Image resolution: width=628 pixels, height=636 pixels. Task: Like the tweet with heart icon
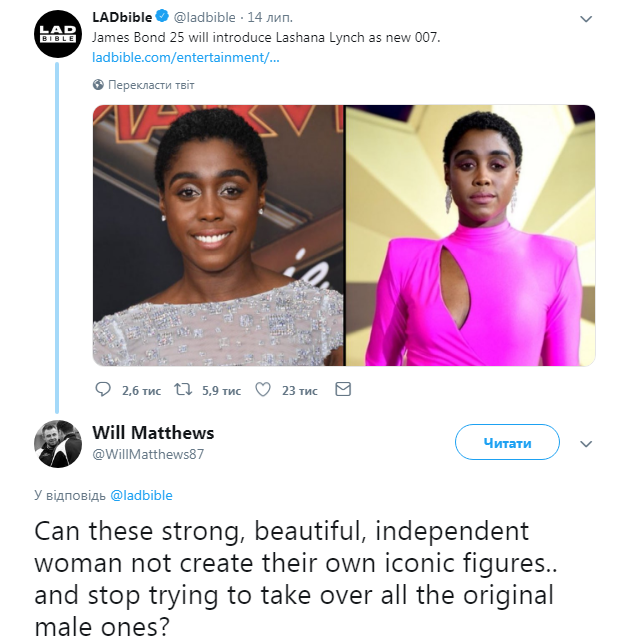[263, 390]
